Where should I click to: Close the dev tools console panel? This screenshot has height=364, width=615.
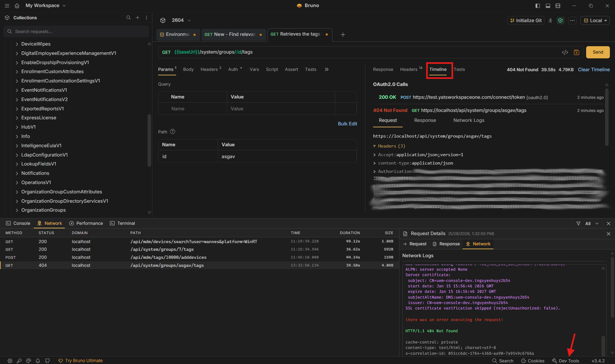(x=609, y=224)
